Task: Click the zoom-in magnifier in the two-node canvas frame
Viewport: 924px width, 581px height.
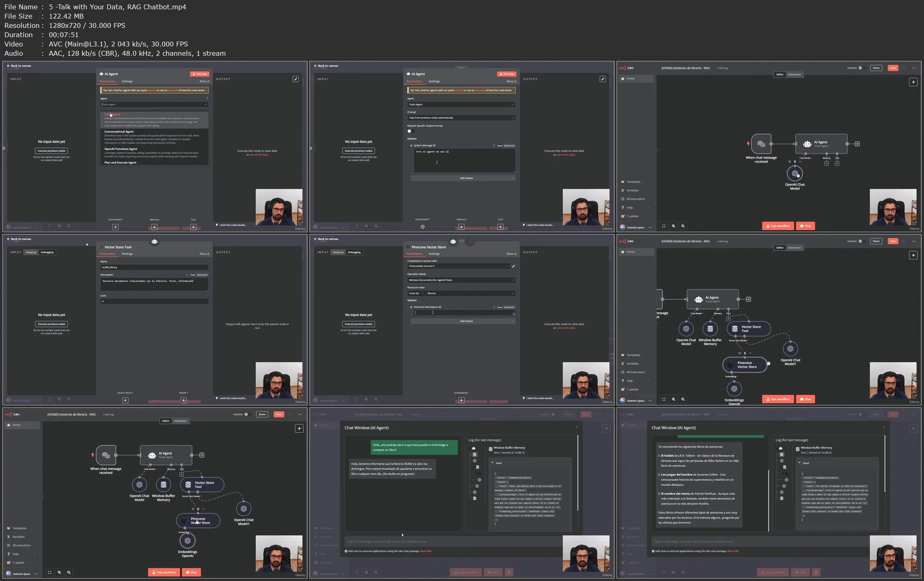Action: pyautogui.click(x=673, y=226)
